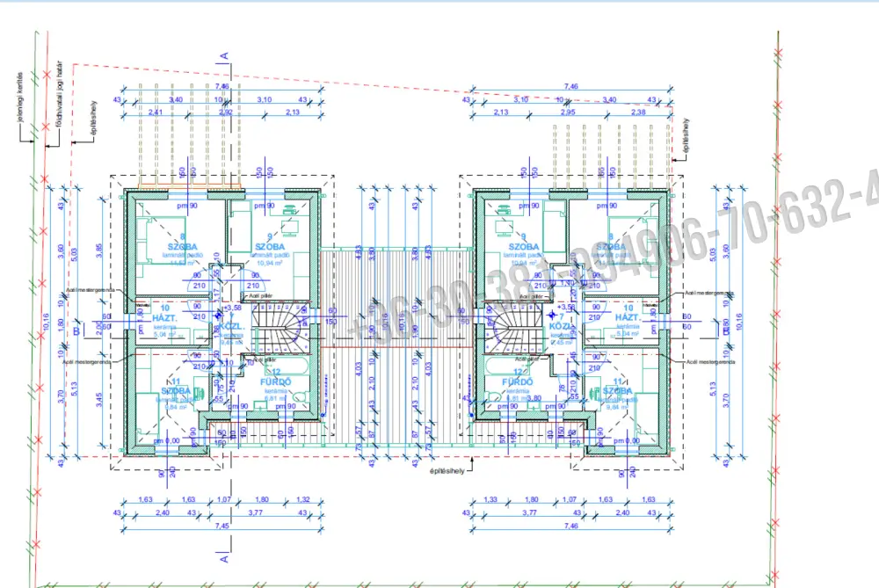Select the 2,38 dimension value
Image resolution: width=879 pixels, height=588 pixels.
coord(638,113)
